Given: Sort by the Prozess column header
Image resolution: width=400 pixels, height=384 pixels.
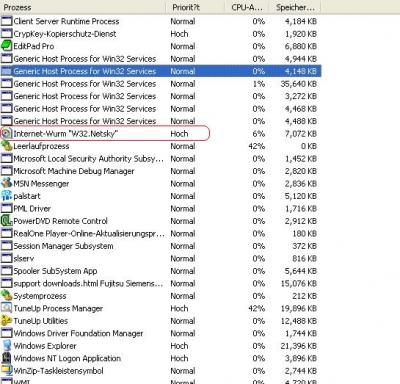Looking at the screenshot, I should pyautogui.click(x=83, y=7).
